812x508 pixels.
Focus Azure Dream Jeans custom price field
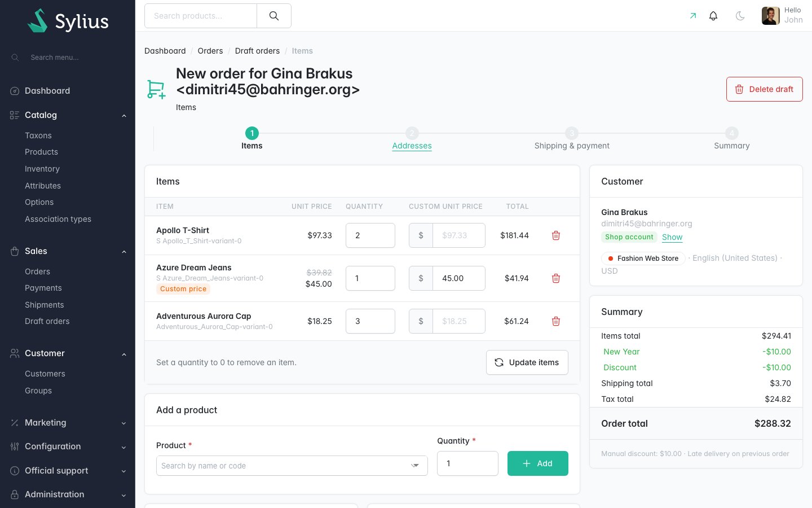click(459, 278)
